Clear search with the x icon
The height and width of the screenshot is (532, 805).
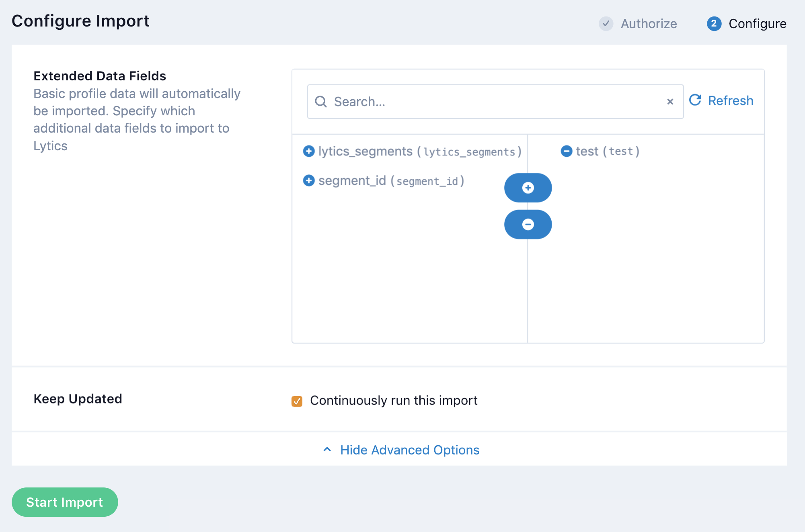[670, 102]
